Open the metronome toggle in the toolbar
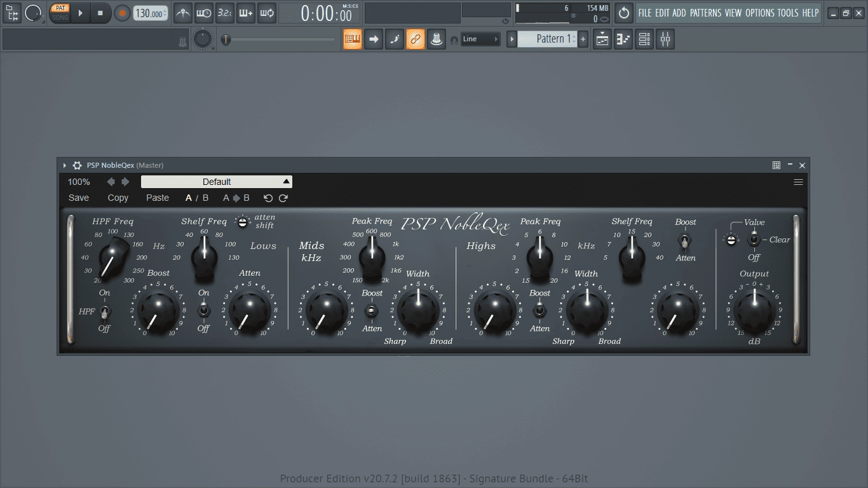Image resolution: width=868 pixels, height=488 pixels. pyautogui.click(x=183, y=13)
